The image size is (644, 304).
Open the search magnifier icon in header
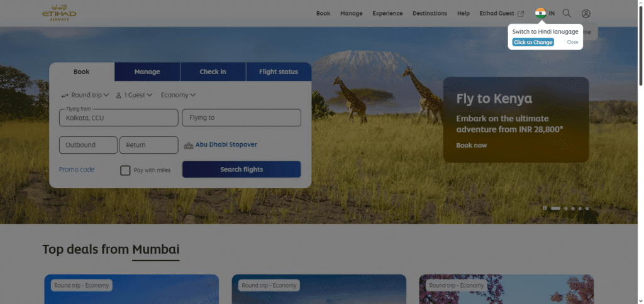567,13
